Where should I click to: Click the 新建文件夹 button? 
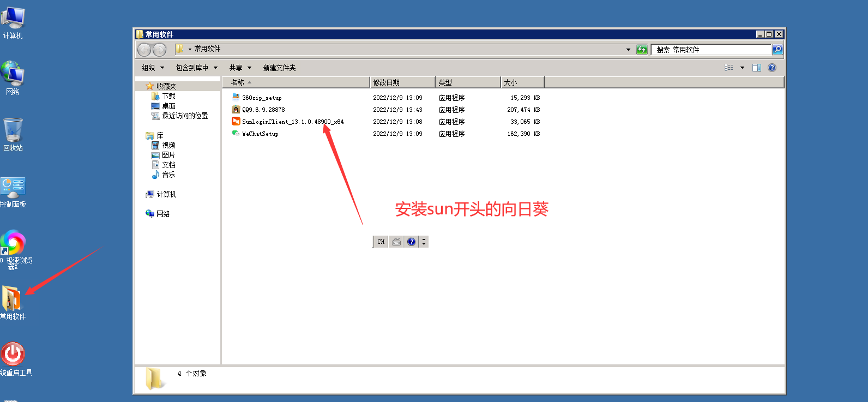click(279, 68)
